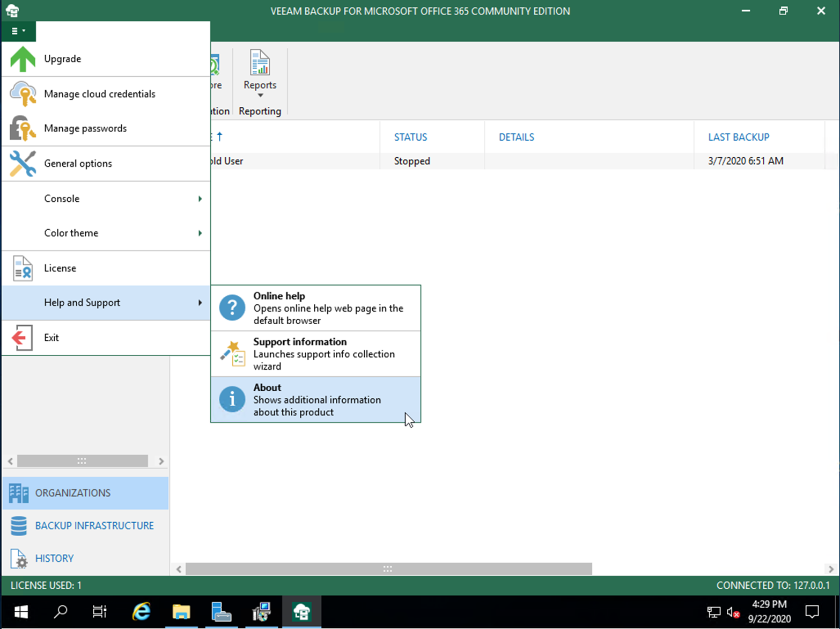Open the notification center icon
840x629 pixels.
pyautogui.click(x=812, y=611)
